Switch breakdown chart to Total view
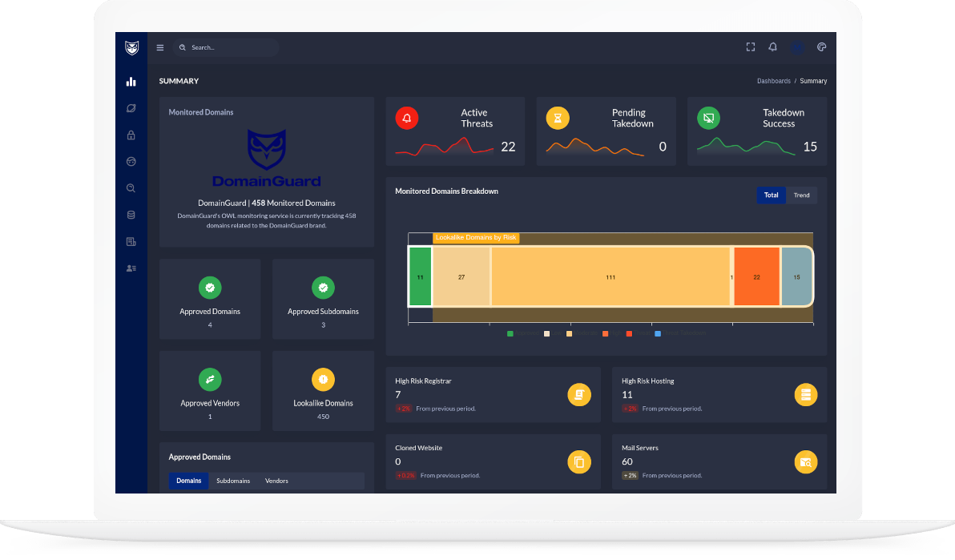Image resolution: width=955 pixels, height=560 pixels. [x=771, y=195]
